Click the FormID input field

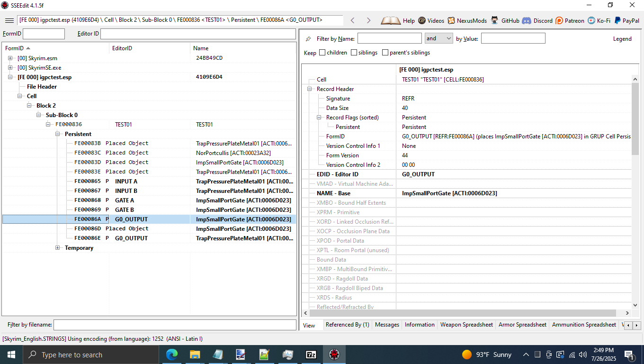pyautogui.click(x=44, y=34)
